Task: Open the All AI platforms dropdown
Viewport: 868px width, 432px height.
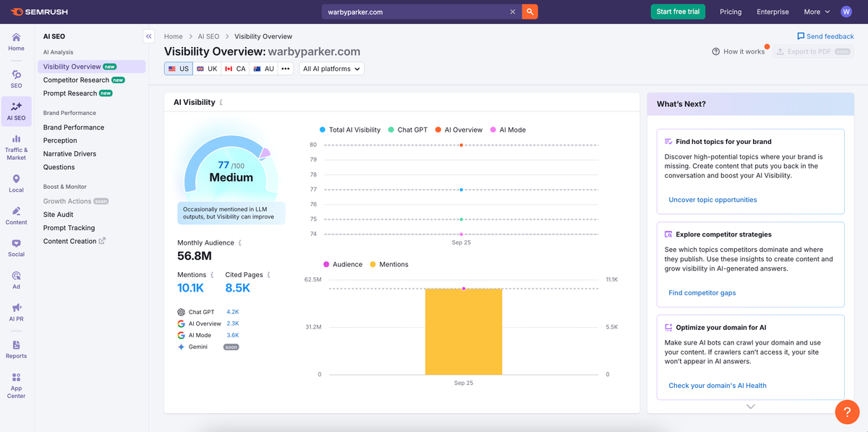Action: 331,69
